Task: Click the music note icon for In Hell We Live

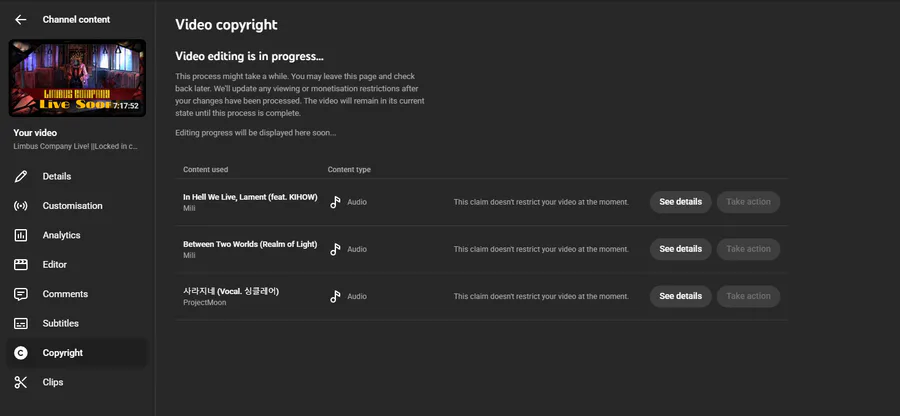Action: click(x=336, y=202)
